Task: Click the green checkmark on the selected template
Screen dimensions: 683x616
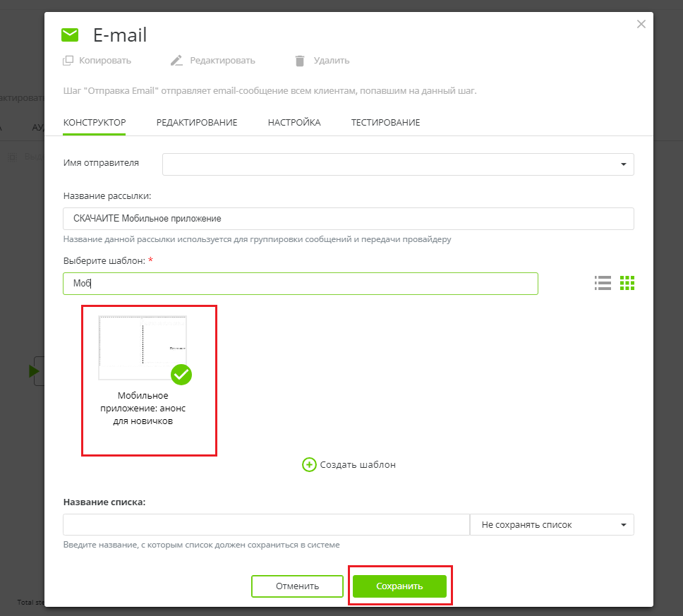Action: [x=181, y=375]
